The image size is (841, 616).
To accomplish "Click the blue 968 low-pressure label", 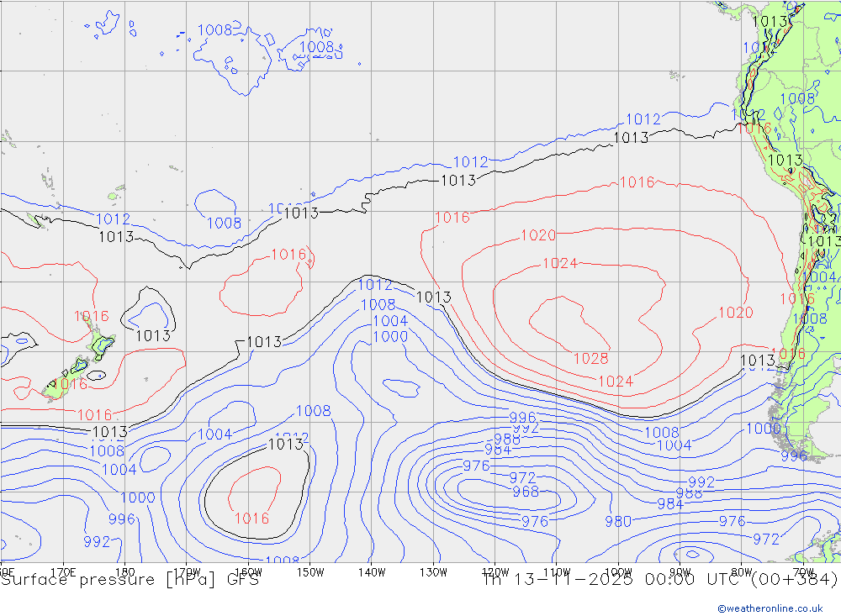I will coord(526,492).
